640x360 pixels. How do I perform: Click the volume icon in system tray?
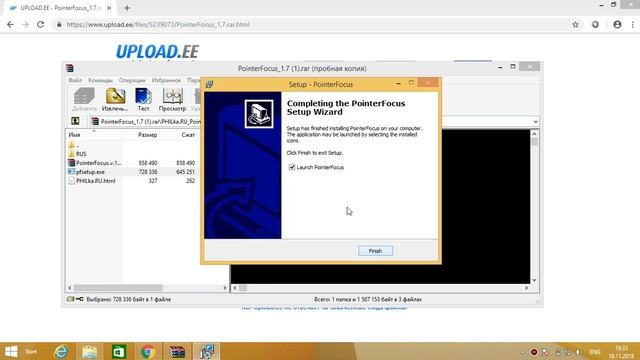coord(578,352)
